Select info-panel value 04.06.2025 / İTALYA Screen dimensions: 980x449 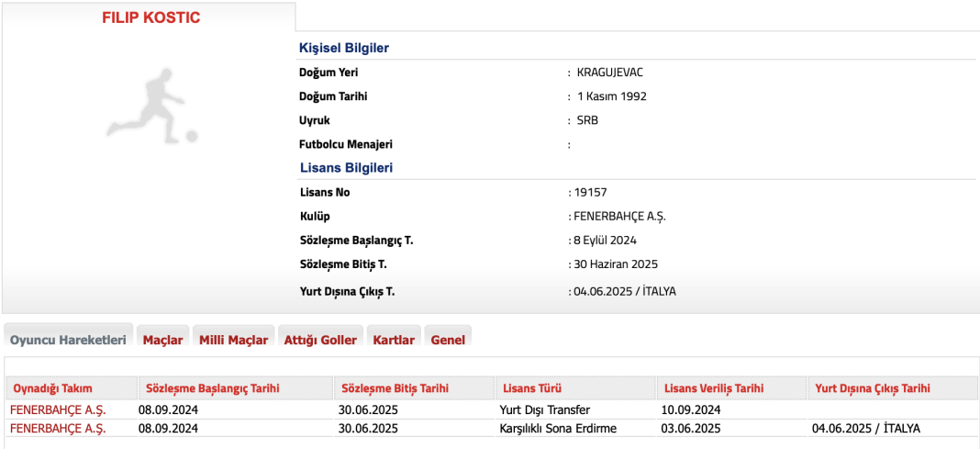click(625, 291)
